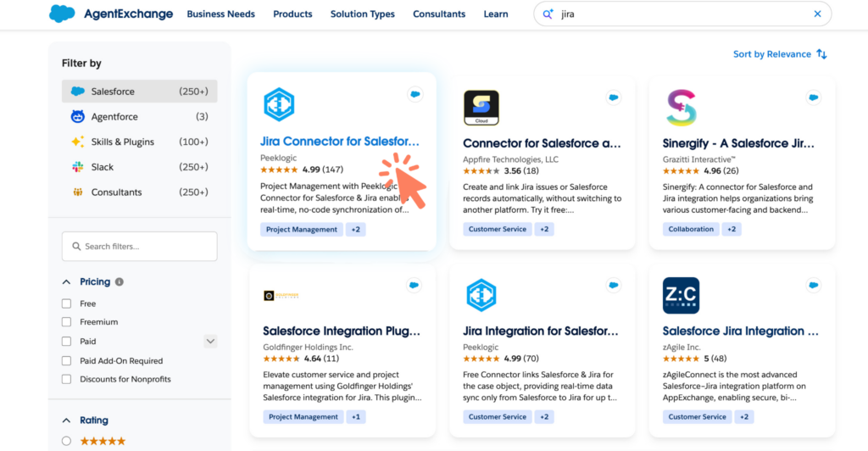Click the AgentExchange brand name

click(x=129, y=14)
